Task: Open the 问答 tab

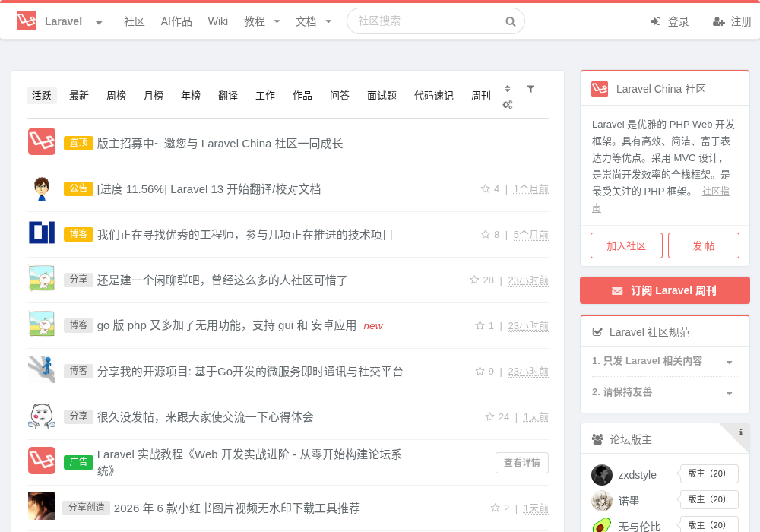Action: 340,96
